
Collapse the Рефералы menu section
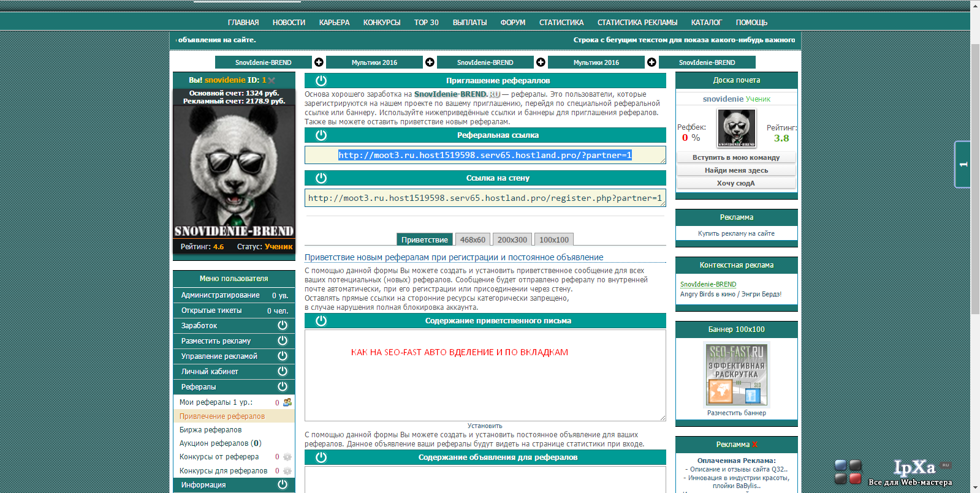[234, 387]
